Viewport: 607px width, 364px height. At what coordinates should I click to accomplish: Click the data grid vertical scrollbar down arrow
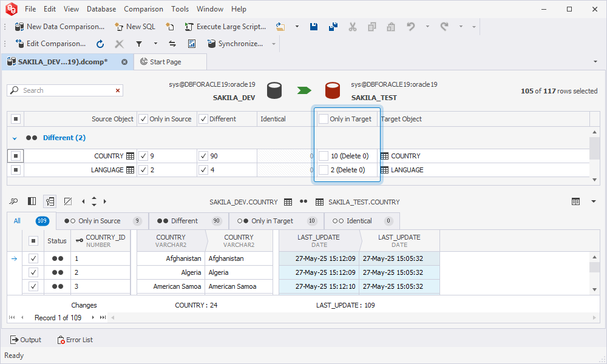click(x=595, y=289)
